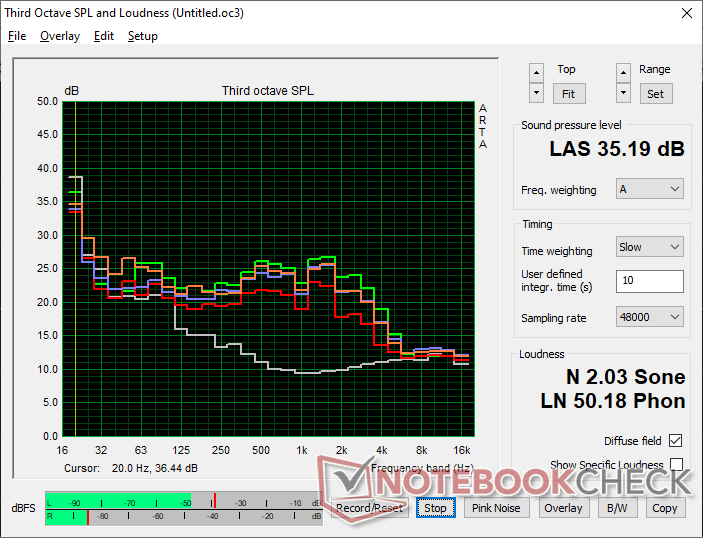Open the Overlay menu
The image size is (703, 538).
click(x=60, y=36)
